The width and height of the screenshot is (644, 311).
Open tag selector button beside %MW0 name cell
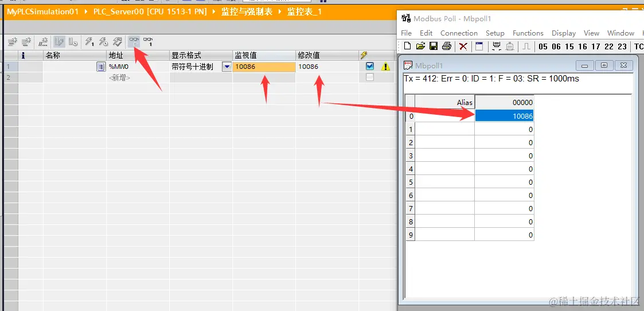click(x=100, y=67)
